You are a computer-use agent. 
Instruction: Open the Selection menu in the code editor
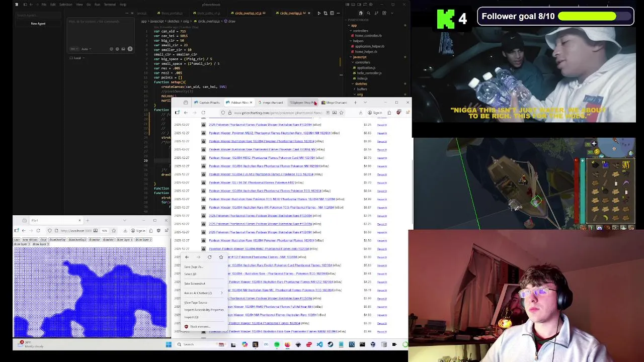click(65, 5)
